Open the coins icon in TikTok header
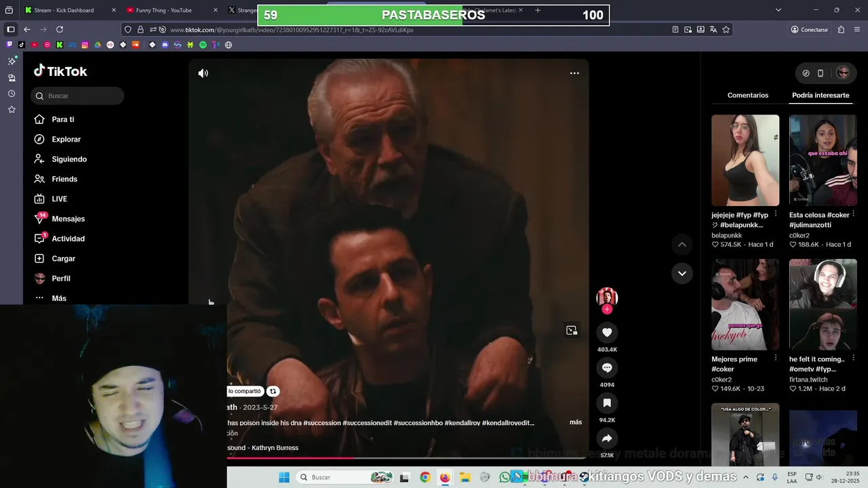The height and width of the screenshot is (488, 868). tap(806, 73)
